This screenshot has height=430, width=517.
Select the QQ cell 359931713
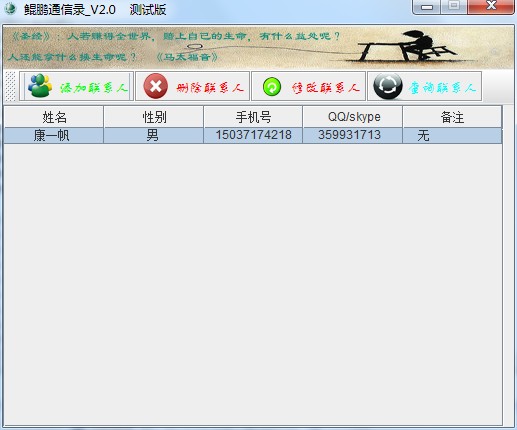click(349, 135)
